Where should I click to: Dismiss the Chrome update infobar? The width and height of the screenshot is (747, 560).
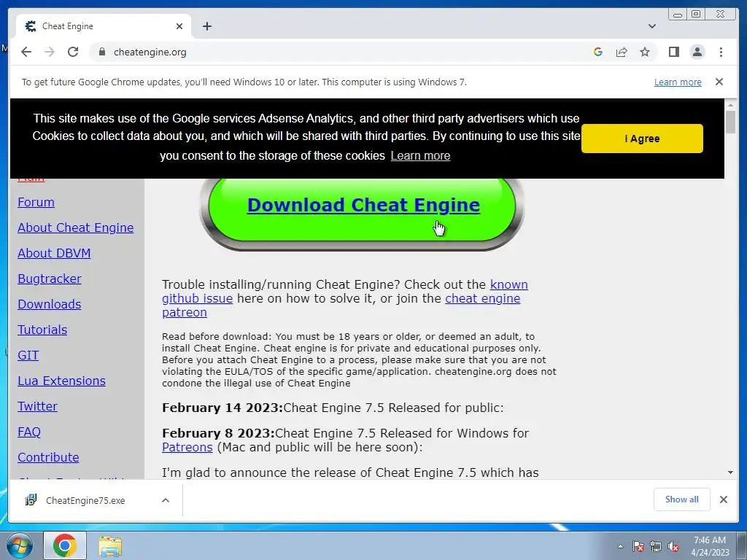[719, 82]
